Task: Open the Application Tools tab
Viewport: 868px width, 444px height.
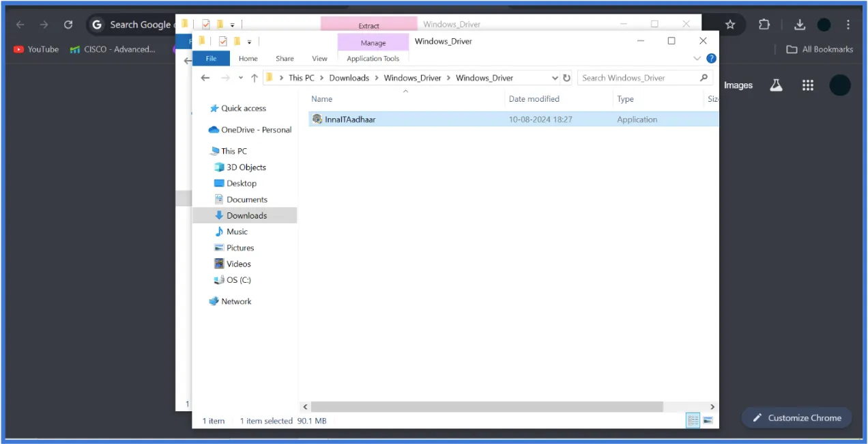Action: tap(373, 59)
